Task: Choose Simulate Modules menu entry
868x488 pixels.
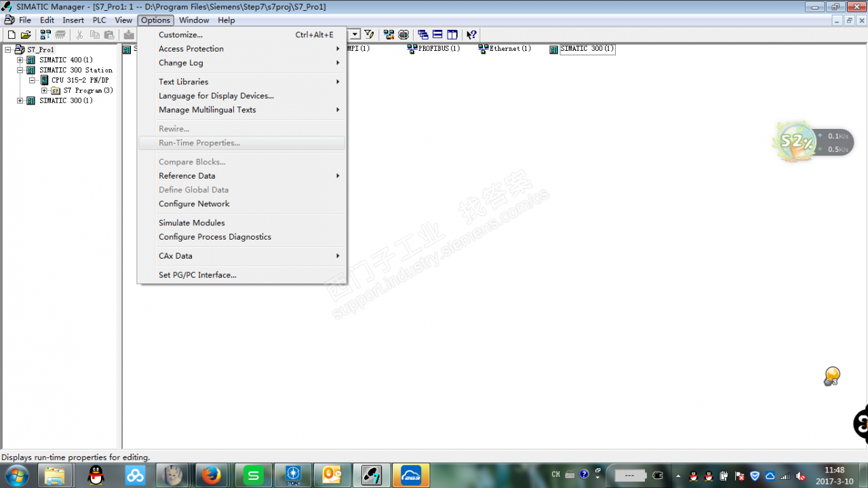Action: pyautogui.click(x=241, y=223)
